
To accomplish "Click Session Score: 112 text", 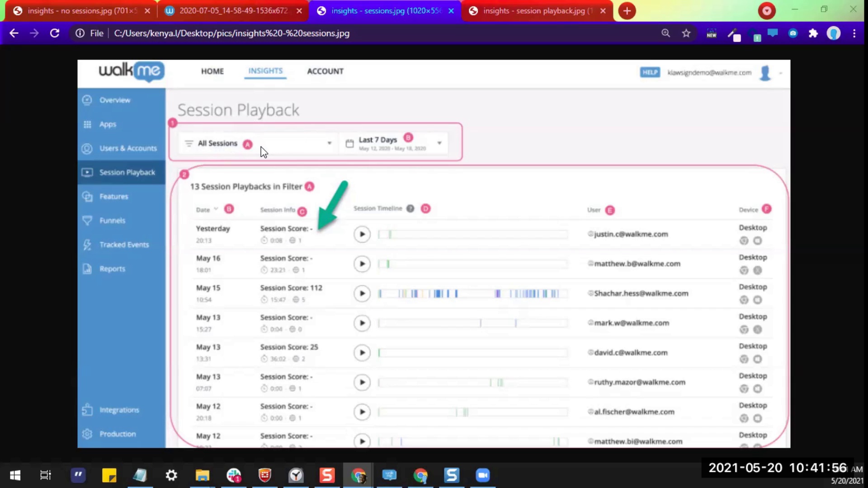I will [291, 288].
